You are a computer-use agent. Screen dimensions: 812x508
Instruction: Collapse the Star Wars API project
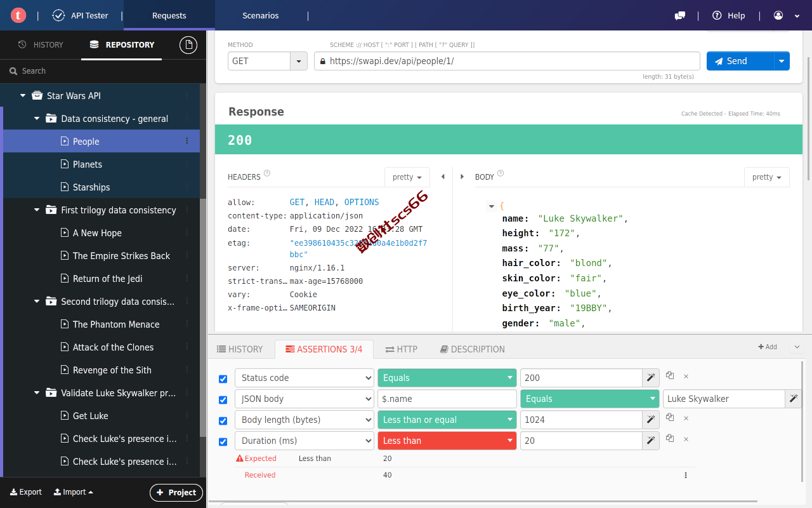coord(23,96)
